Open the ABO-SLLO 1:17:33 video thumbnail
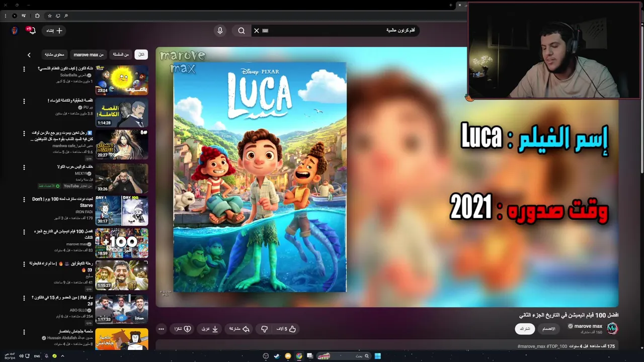 pos(122,308)
